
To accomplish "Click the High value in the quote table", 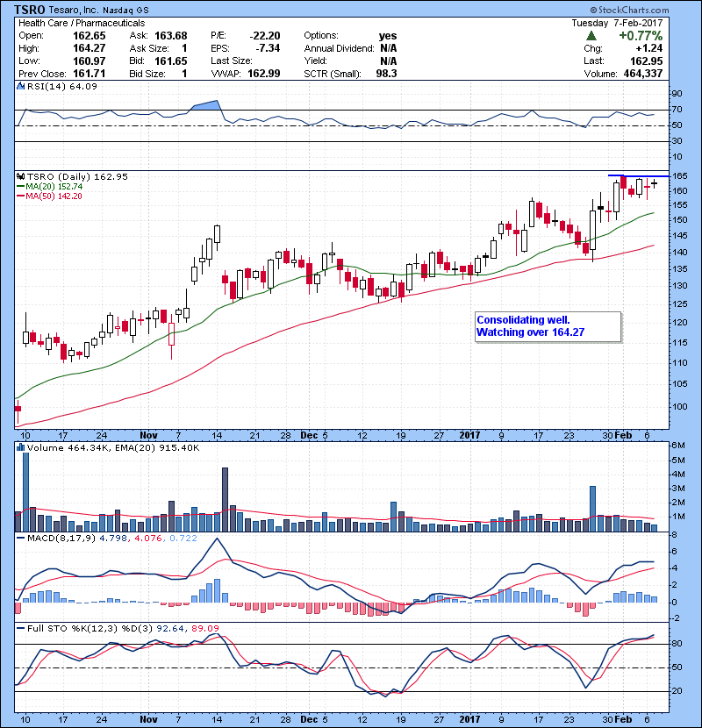I will pos(90,48).
